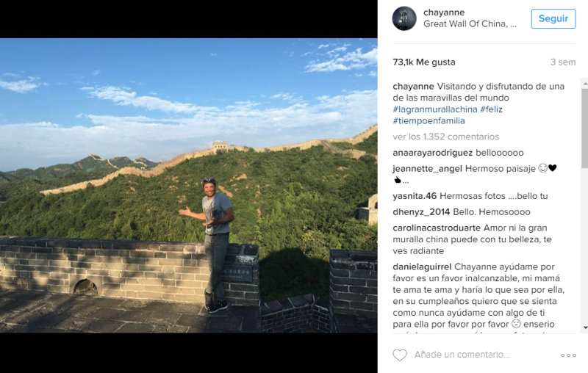The image size is (588, 373).
Task: Click the scrollbar down arrow in comments
Action: [x=585, y=327]
